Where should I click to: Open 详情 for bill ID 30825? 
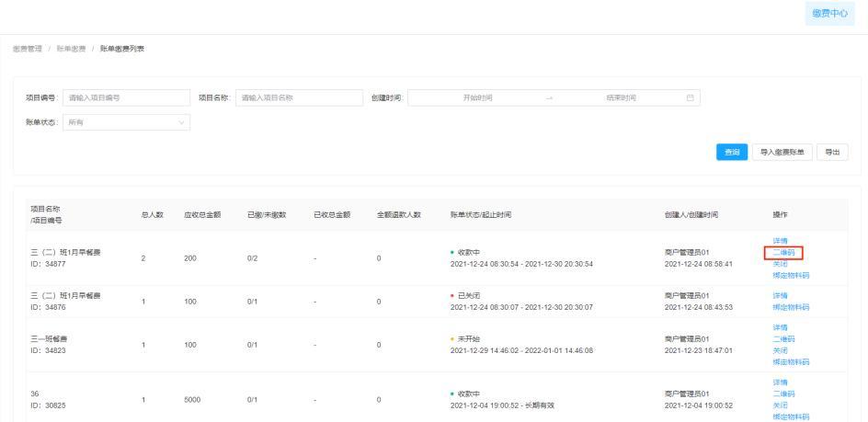pos(780,382)
